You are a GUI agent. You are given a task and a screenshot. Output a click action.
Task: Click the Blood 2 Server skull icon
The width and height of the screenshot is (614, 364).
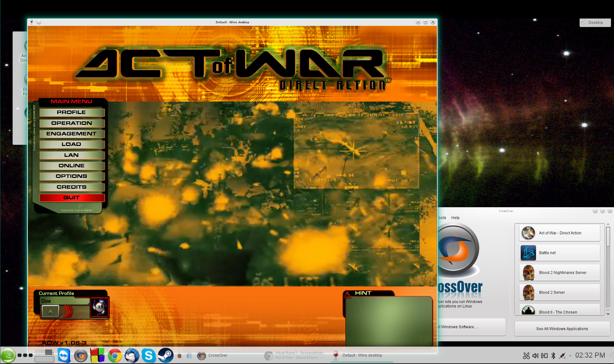point(528,292)
